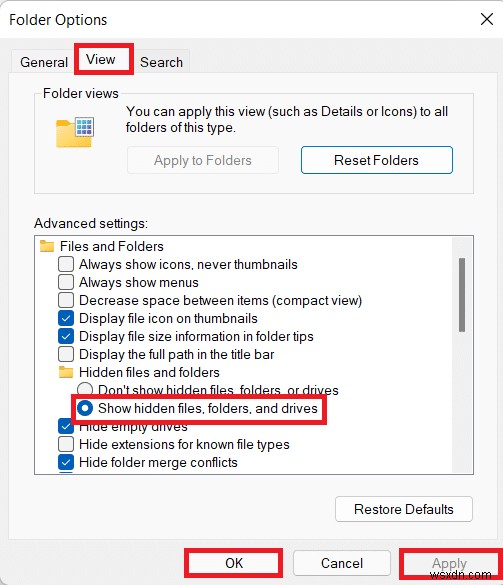The height and width of the screenshot is (585, 503).
Task: Select the Hidden files and folders label
Action: pyautogui.click(x=149, y=372)
